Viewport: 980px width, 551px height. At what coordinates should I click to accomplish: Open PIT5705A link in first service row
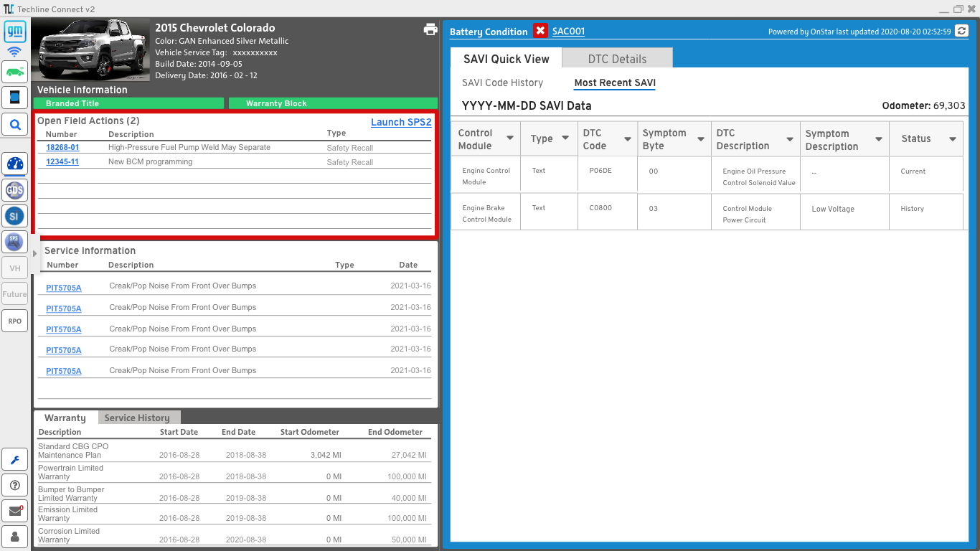[x=64, y=288]
